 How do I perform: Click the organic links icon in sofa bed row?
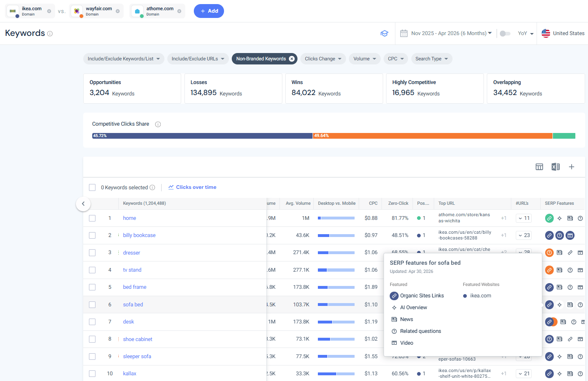[549, 305]
